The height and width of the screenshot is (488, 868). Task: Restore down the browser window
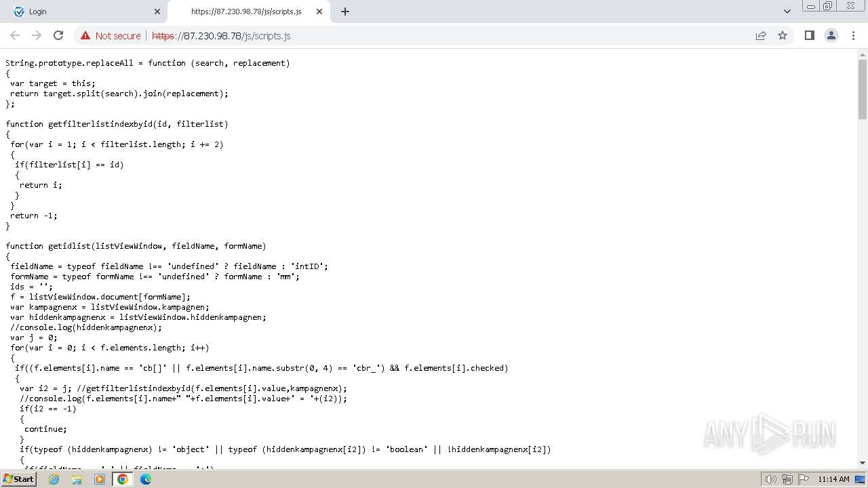[x=827, y=5]
